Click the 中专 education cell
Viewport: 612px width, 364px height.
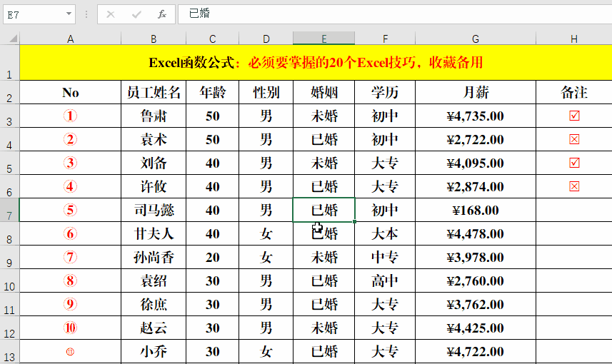pos(385,257)
